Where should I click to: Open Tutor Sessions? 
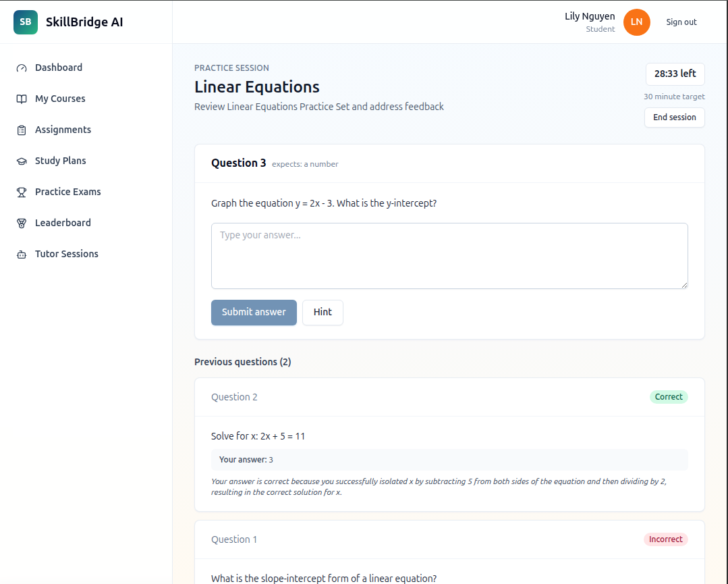pos(66,254)
